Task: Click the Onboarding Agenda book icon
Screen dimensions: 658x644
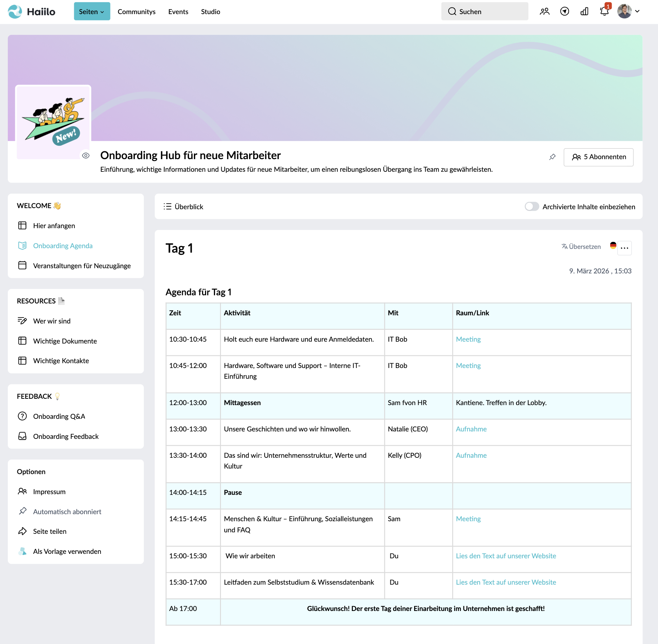Action: (x=22, y=246)
